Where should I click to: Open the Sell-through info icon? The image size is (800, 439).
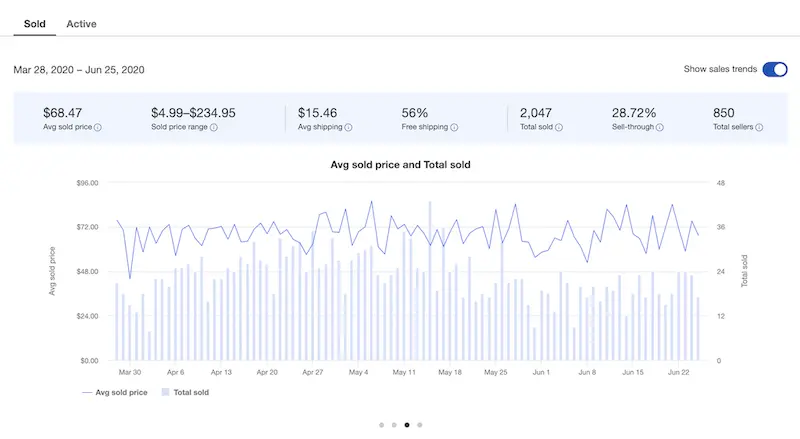[x=659, y=128]
